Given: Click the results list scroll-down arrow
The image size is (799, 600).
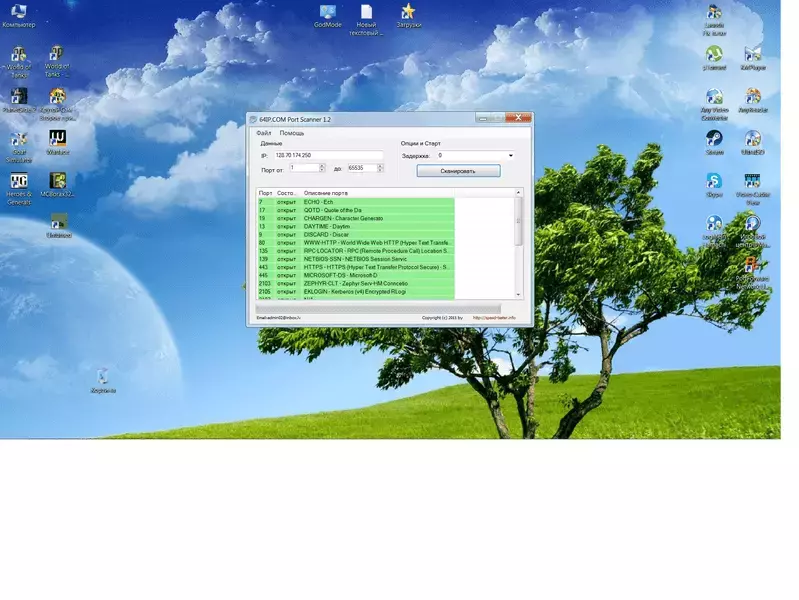Looking at the screenshot, I should click(518, 295).
